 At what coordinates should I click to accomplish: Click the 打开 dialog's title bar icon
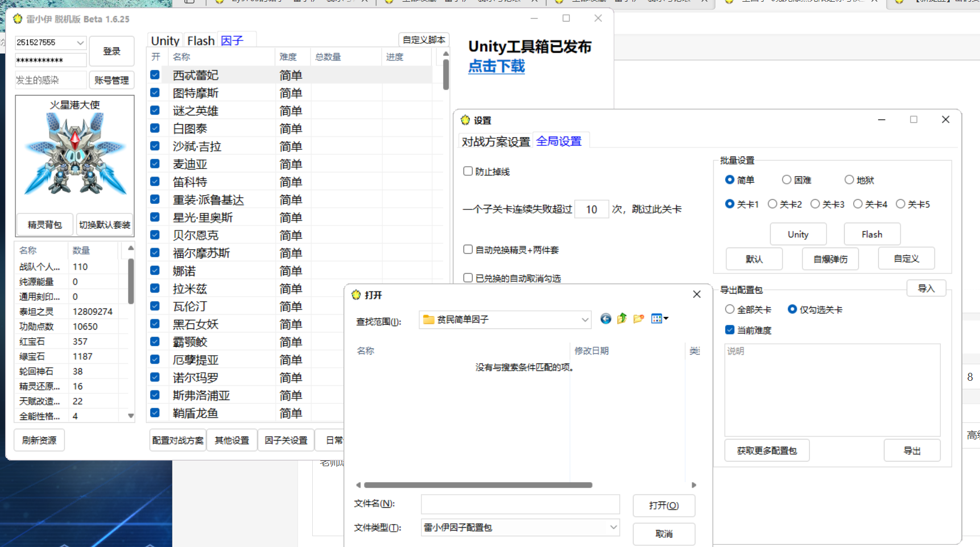point(356,295)
